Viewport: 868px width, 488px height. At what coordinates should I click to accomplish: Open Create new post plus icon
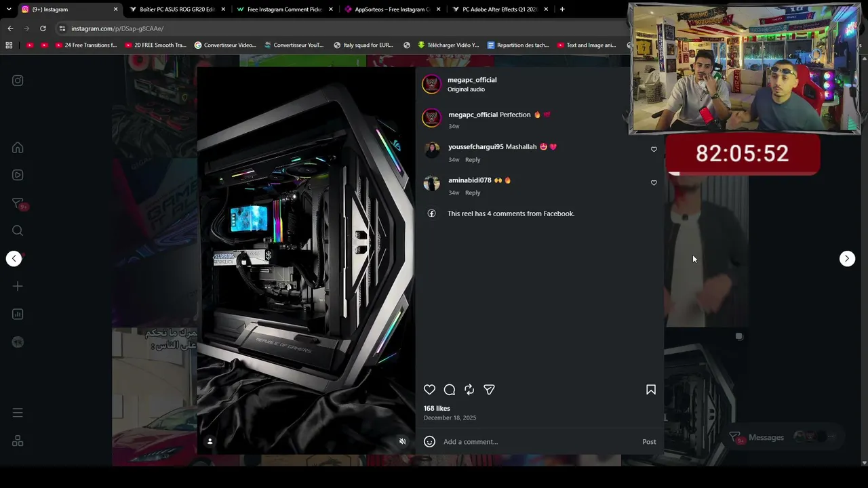coord(18,286)
